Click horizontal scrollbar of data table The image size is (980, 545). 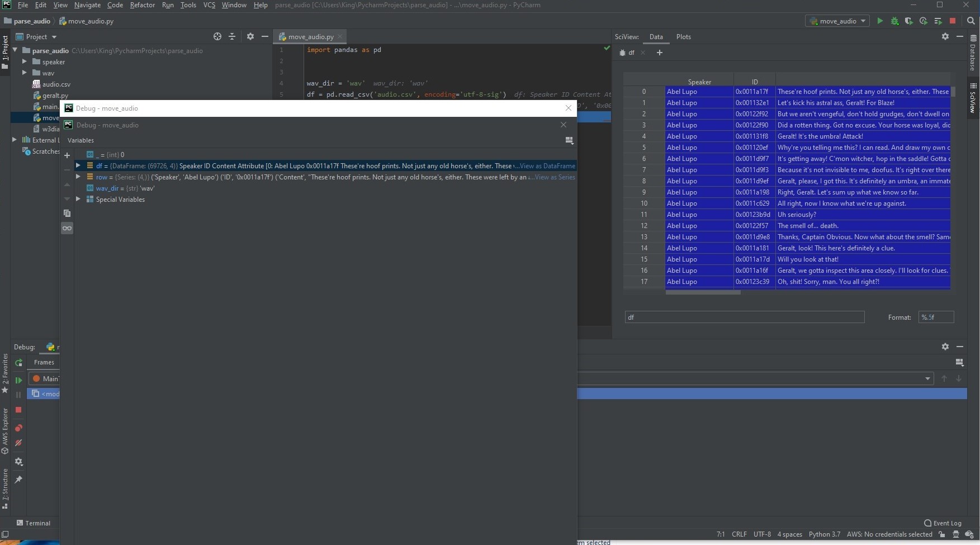[703, 292]
